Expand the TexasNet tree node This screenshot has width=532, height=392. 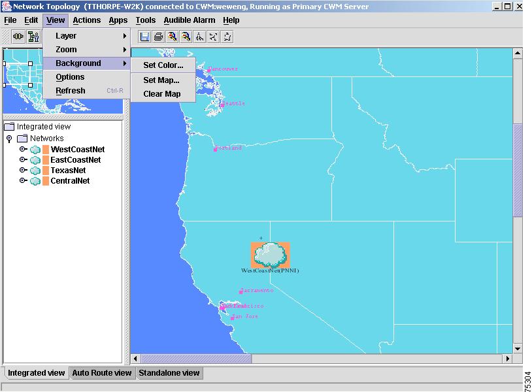click(23, 171)
